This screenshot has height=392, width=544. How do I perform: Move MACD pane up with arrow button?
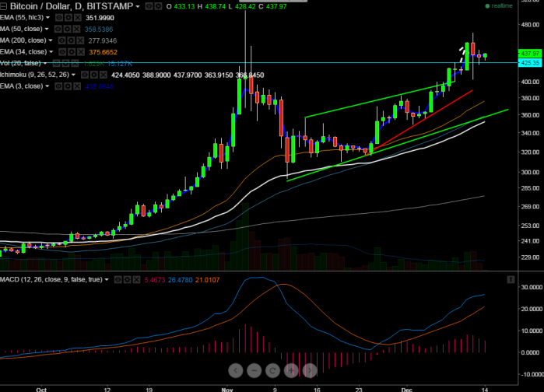coord(511,280)
